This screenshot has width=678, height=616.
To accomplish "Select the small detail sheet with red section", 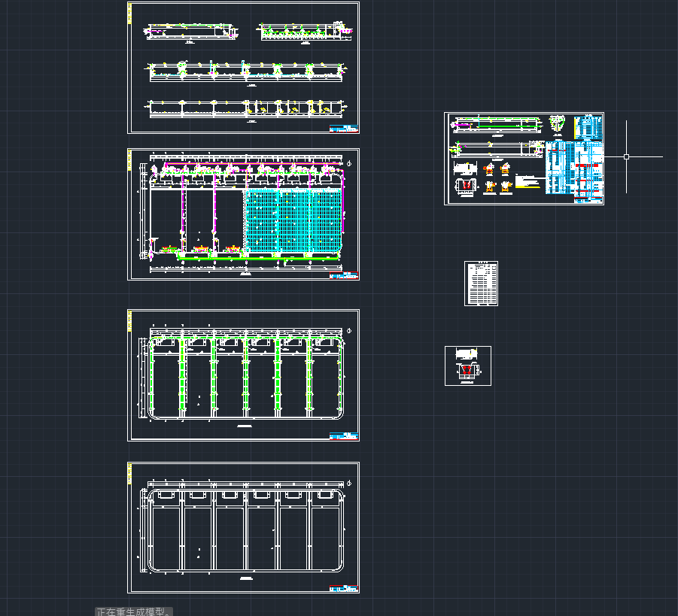I will 468,366.
